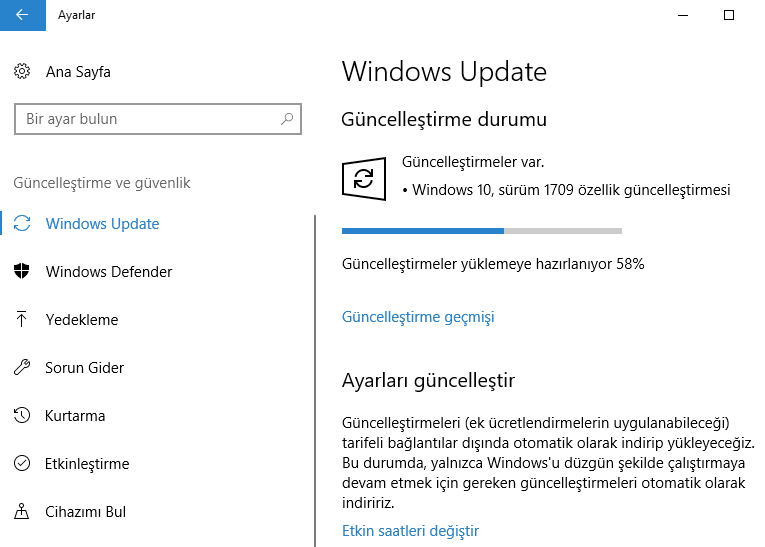765x547 pixels.
Task: Open the Windows Defender section
Action: click(x=109, y=272)
